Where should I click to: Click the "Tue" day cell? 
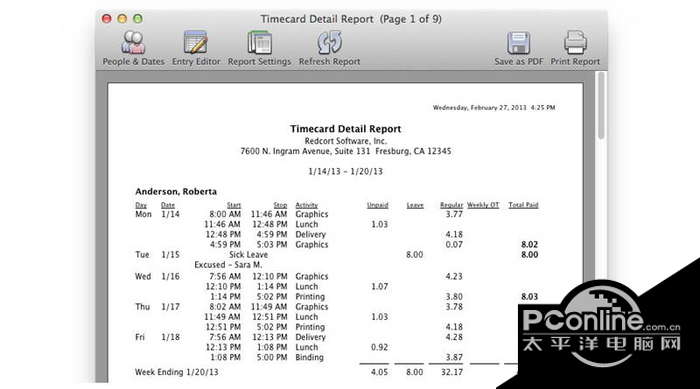coord(142,255)
